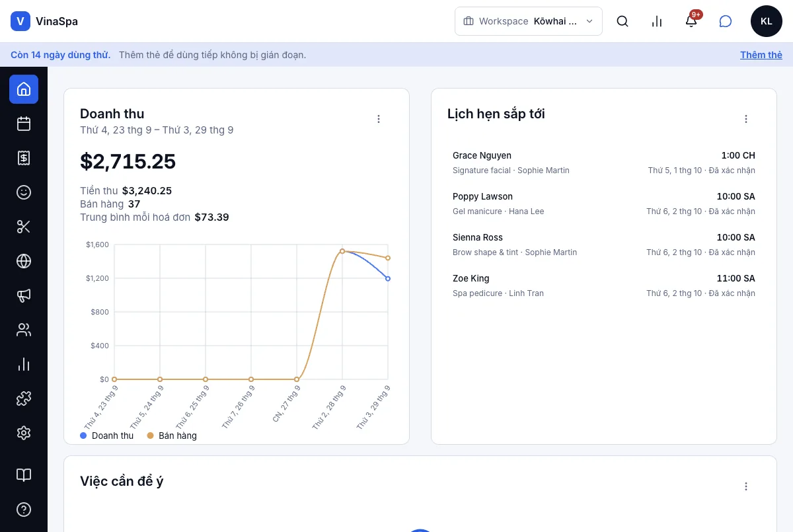
Task: Open the staff team people icon
Action: [24, 330]
